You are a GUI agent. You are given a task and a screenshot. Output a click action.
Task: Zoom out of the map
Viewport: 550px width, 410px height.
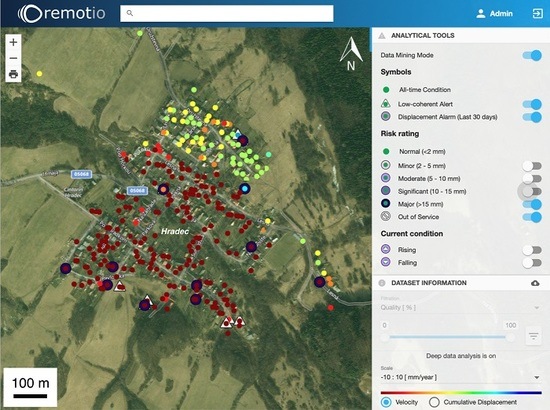(13, 58)
